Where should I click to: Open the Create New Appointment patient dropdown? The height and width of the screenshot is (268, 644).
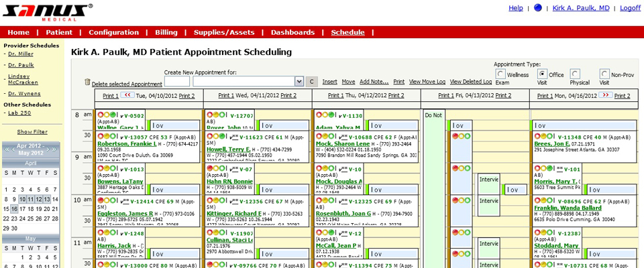pos(299,81)
